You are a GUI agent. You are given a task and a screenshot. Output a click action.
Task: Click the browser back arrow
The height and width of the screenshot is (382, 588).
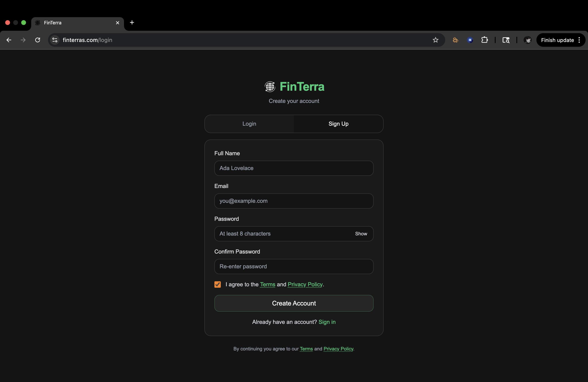click(x=9, y=40)
